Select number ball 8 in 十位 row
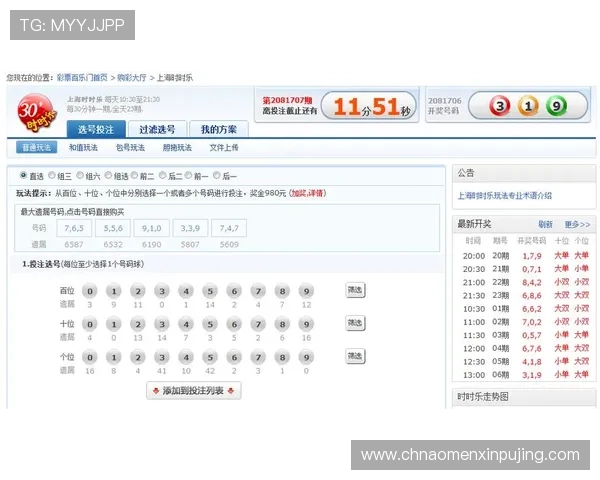 pos(282,324)
